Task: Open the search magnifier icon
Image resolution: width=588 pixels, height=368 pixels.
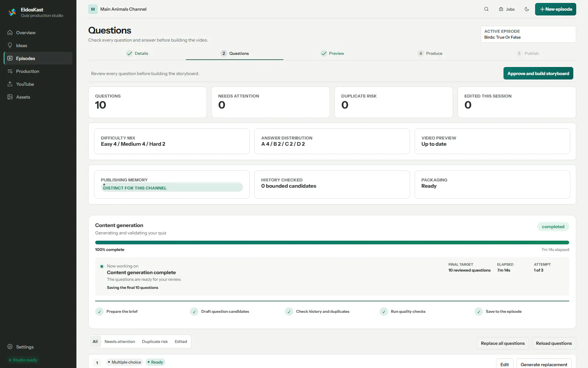Action: point(486,9)
